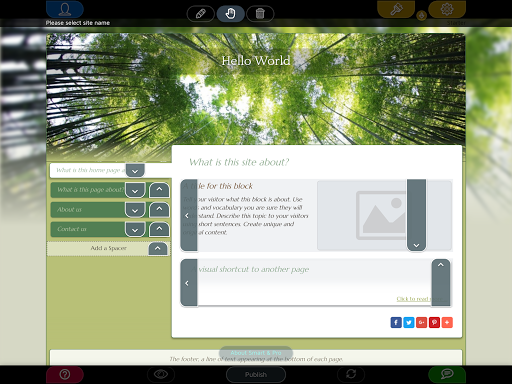This screenshot has width=512, height=384.
Task: Open the green chat bubble icon
Action: pyautogui.click(x=447, y=374)
